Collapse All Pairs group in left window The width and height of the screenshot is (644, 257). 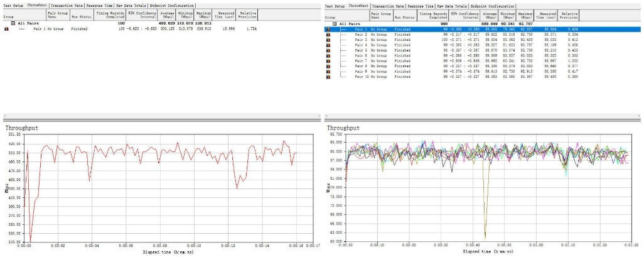tap(13, 23)
